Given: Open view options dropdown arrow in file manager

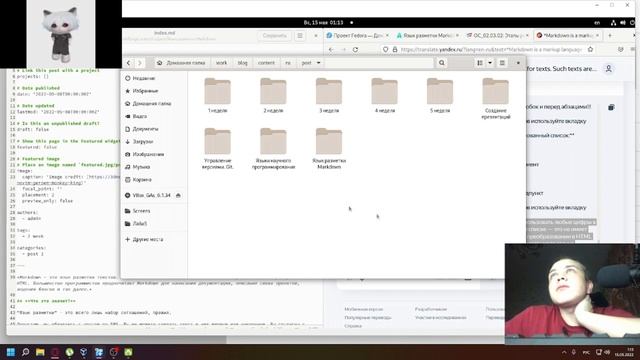Looking at the screenshot, I should pos(490,63).
